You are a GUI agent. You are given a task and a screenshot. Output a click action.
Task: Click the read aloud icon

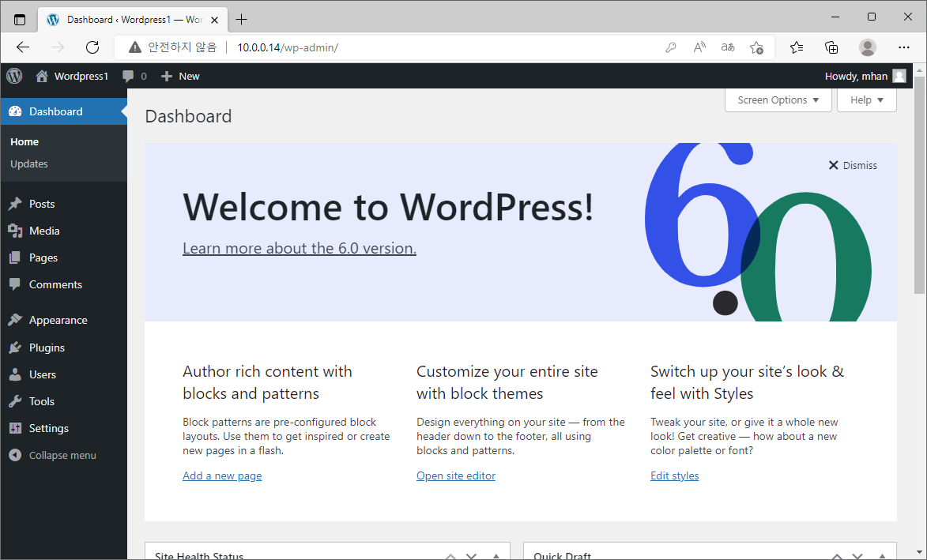point(699,47)
